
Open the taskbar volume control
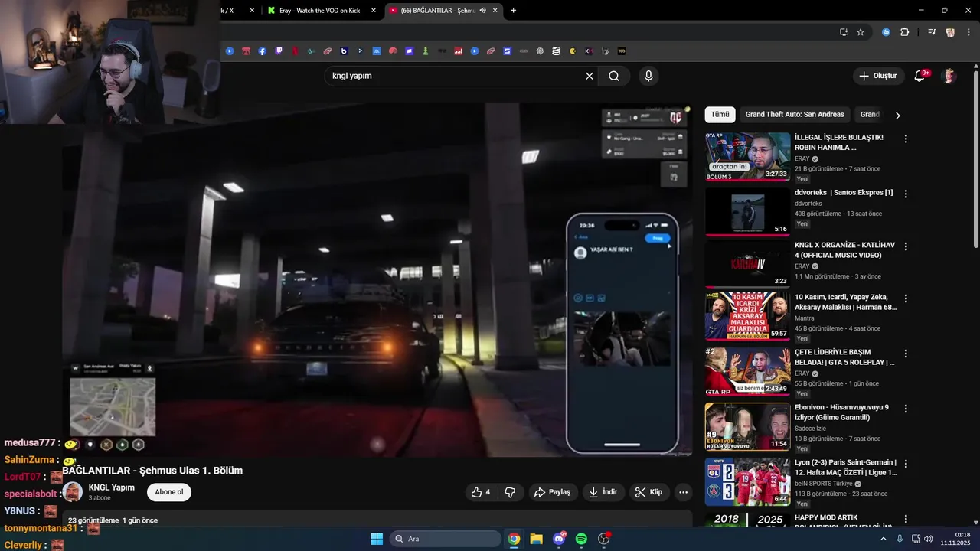(929, 539)
